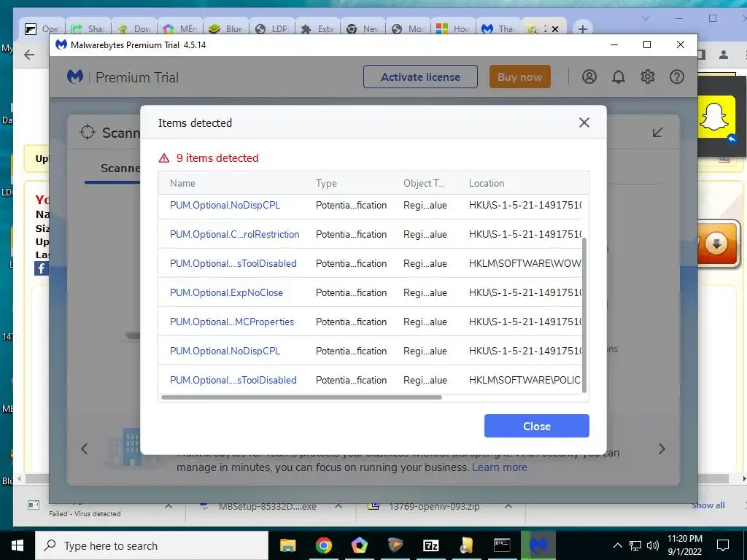The height and width of the screenshot is (560, 747).
Task: Click the Chrome back arrow
Action: (x=29, y=55)
